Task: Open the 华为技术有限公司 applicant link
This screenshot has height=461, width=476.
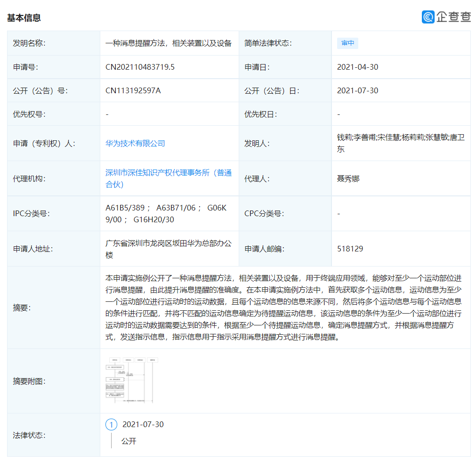Action: click(x=135, y=143)
